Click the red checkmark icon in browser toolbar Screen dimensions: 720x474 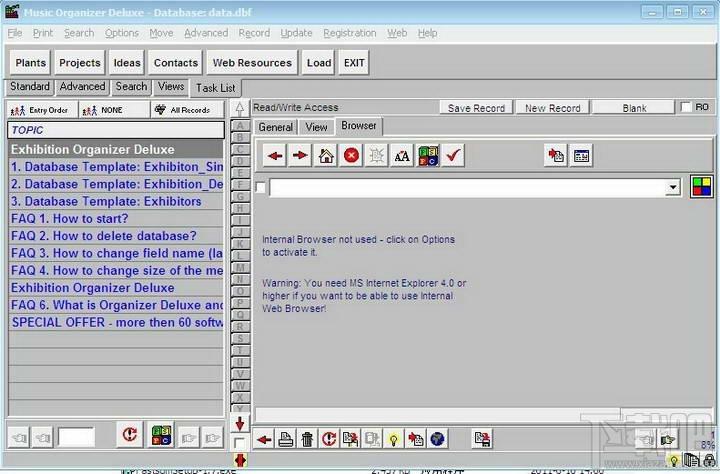(453, 156)
